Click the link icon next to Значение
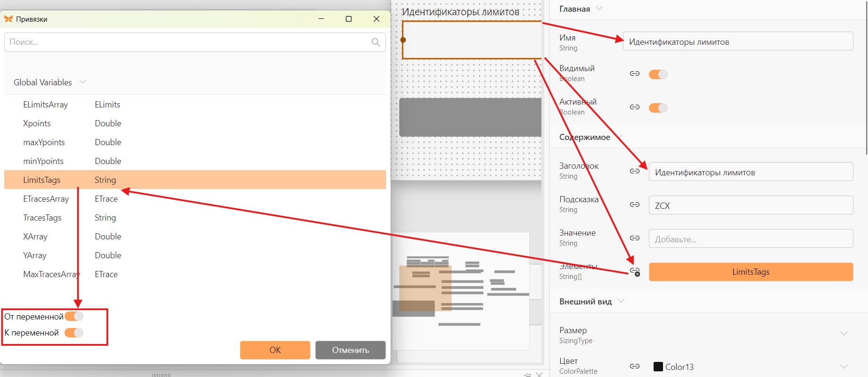 coord(635,238)
